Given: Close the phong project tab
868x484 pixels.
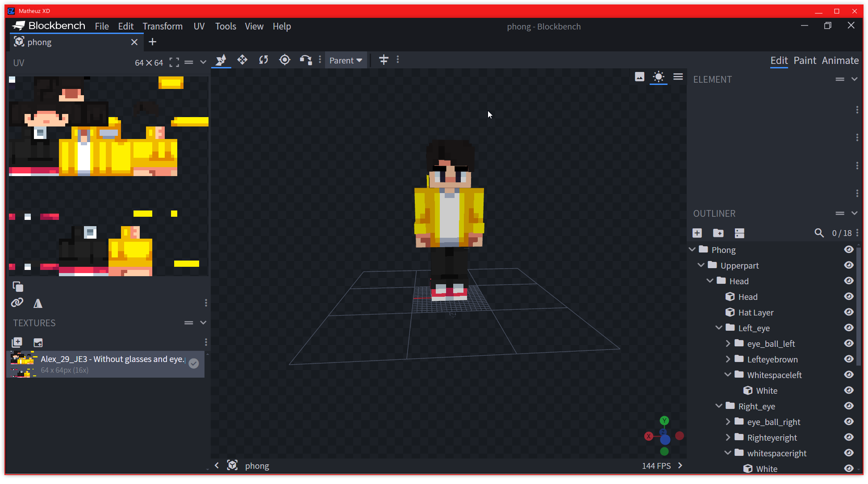Looking at the screenshot, I should click(x=134, y=42).
